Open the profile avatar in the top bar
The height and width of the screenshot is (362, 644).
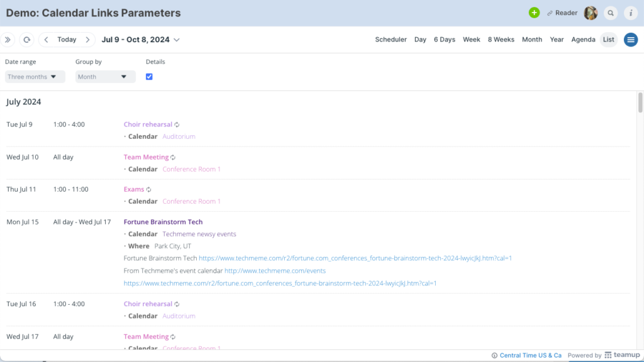590,13
